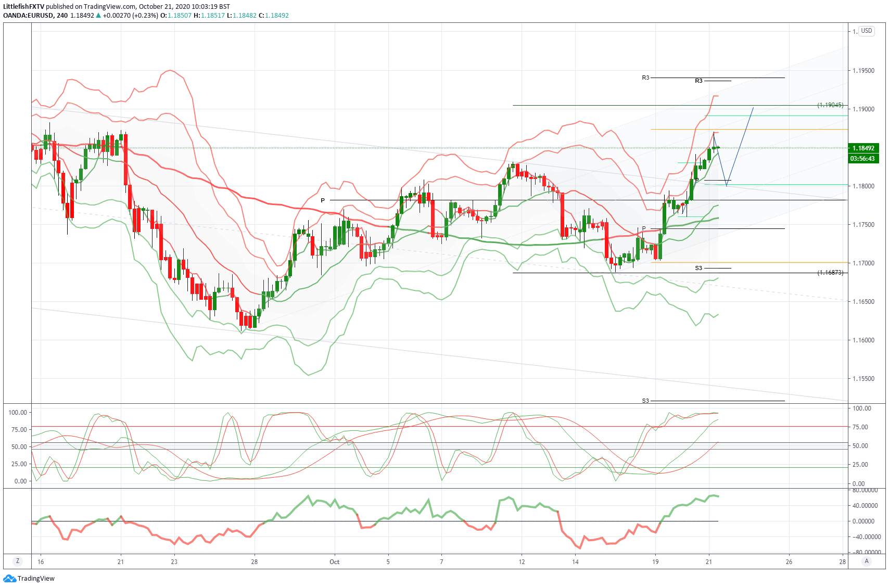The width and height of the screenshot is (889, 588).
Task: Click the current price label 1.18492
Action: coord(863,148)
